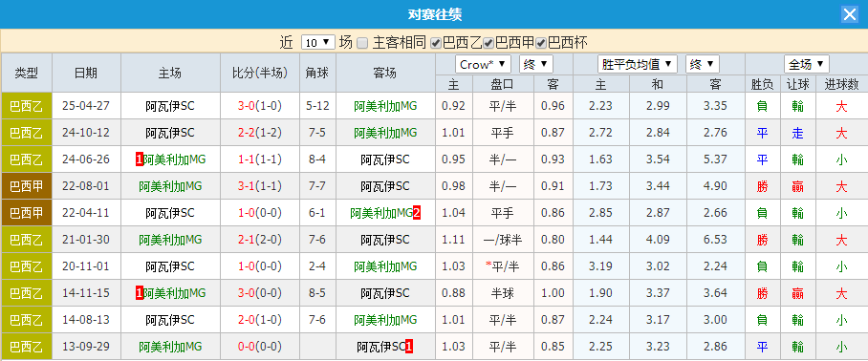
Task: Open the recent matches count dropdown showing 10
Action: [x=318, y=43]
